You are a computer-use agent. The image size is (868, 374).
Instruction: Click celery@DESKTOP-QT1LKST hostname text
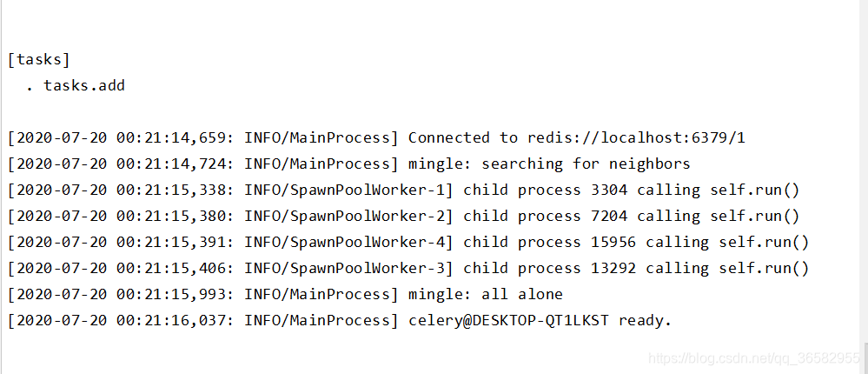pyautogui.click(x=508, y=320)
